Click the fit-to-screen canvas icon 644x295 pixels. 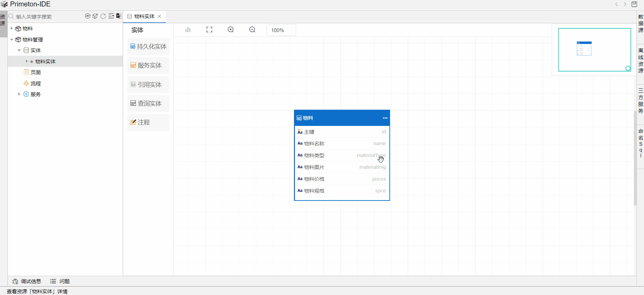coord(209,30)
